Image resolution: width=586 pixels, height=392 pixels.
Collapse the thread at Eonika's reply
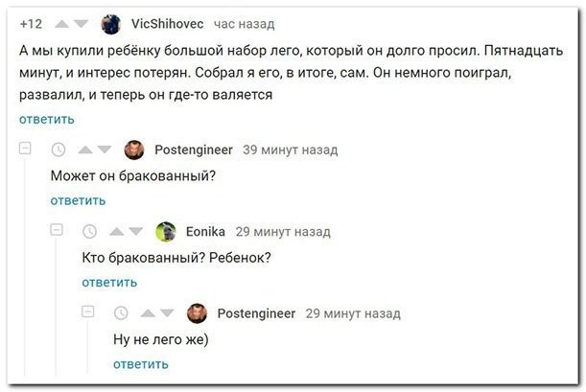(57, 230)
